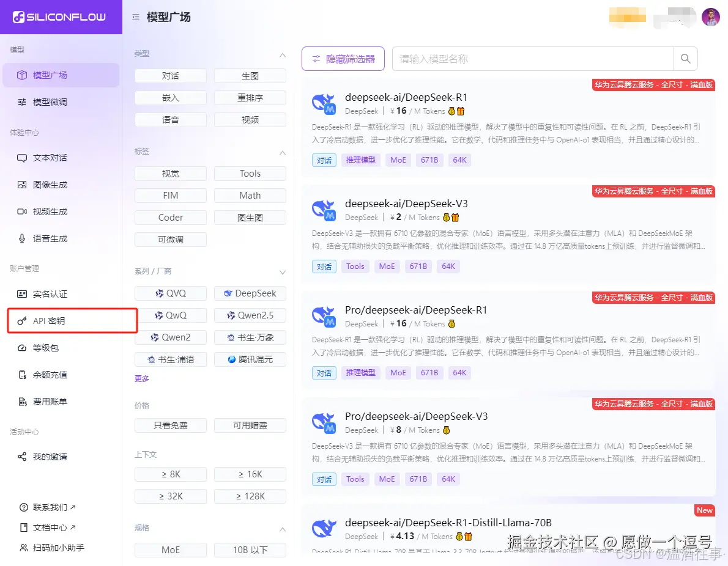Click the search magnifier icon
The height and width of the screenshot is (566, 728).
click(x=685, y=58)
